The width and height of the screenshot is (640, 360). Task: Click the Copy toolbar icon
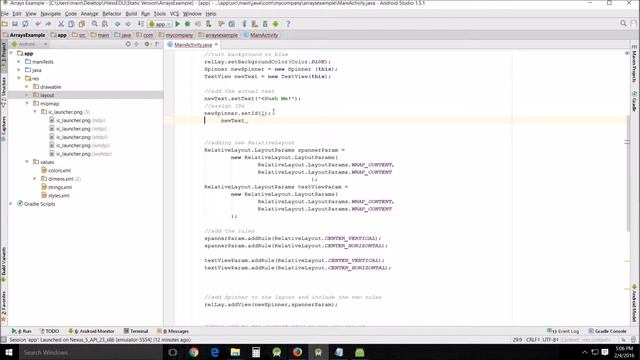71,24
